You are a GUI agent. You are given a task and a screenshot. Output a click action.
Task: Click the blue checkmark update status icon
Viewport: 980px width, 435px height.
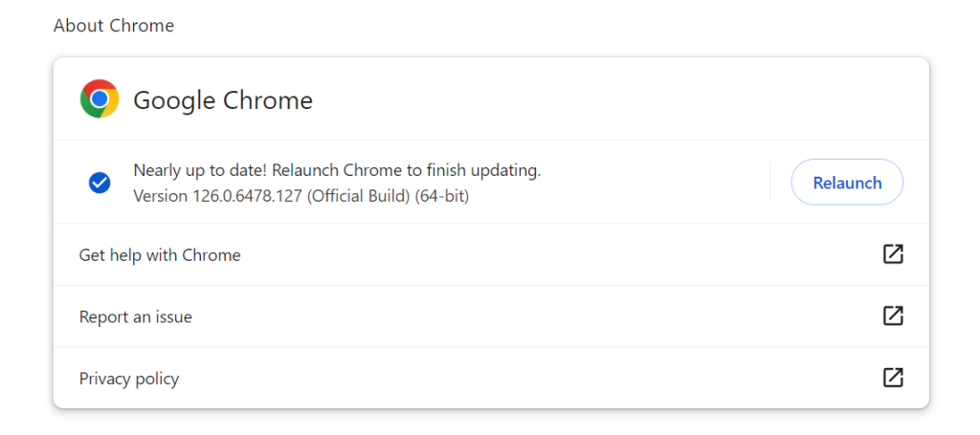[100, 183]
